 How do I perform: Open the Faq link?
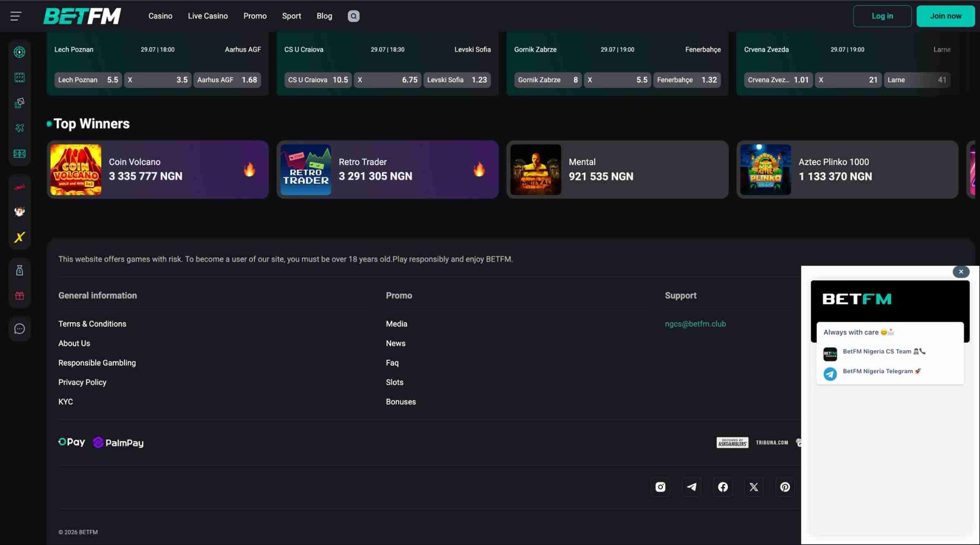pyautogui.click(x=392, y=363)
